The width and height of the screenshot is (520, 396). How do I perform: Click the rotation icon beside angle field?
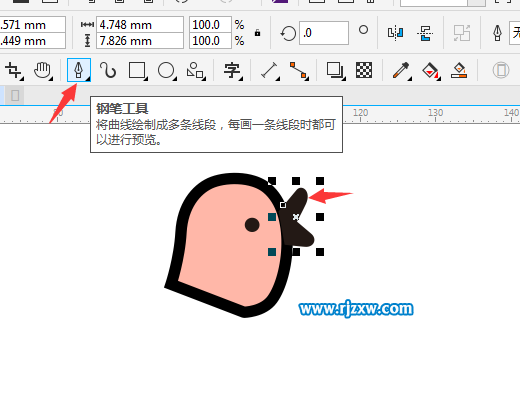pyautogui.click(x=288, y=33)
